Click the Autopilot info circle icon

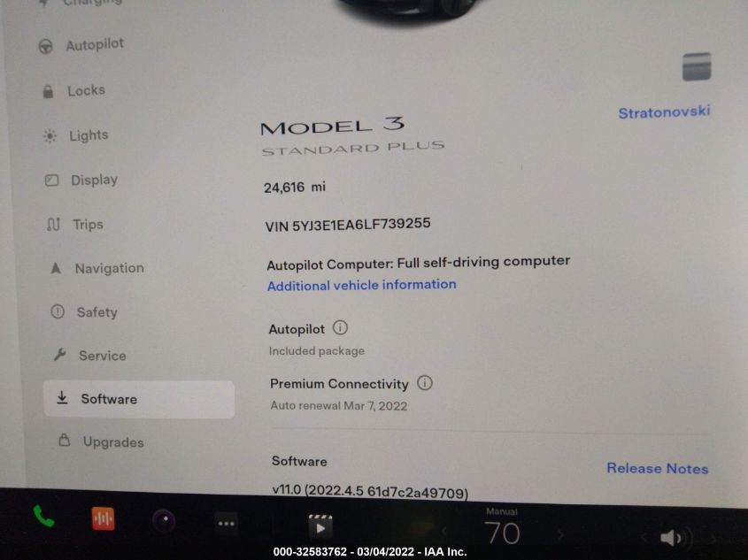[x=340, y=327]
